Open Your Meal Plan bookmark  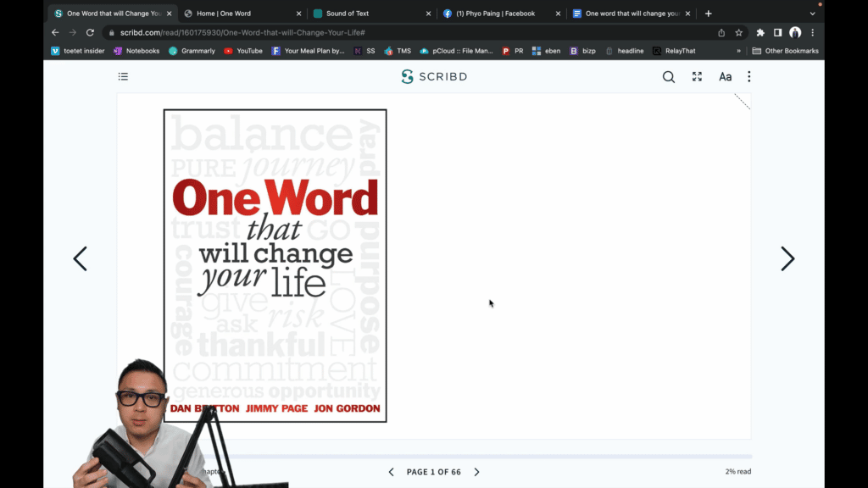308,51
